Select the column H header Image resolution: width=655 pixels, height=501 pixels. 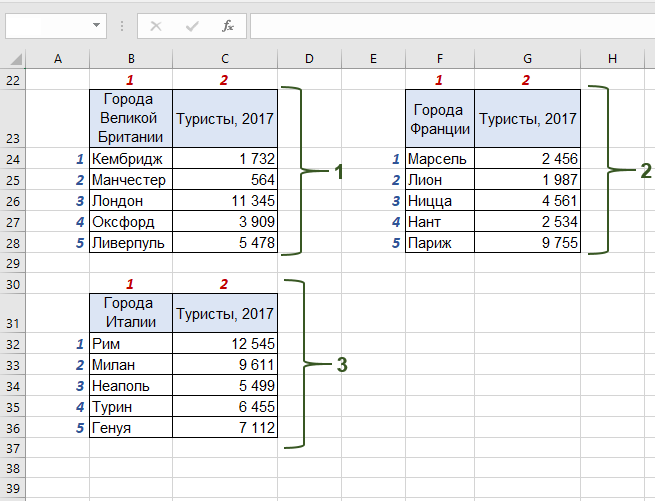612,60
